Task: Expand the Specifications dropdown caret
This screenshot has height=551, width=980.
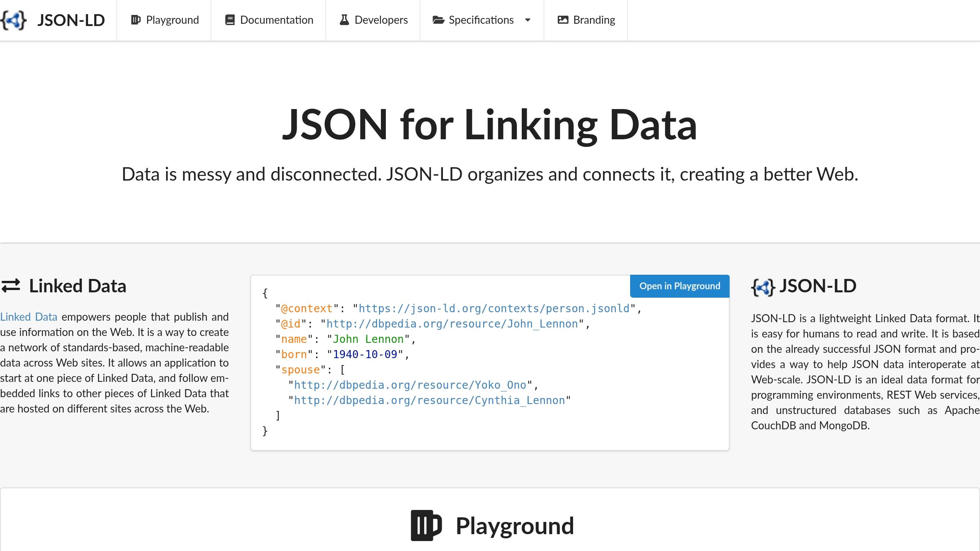Action: click(528, 20)
